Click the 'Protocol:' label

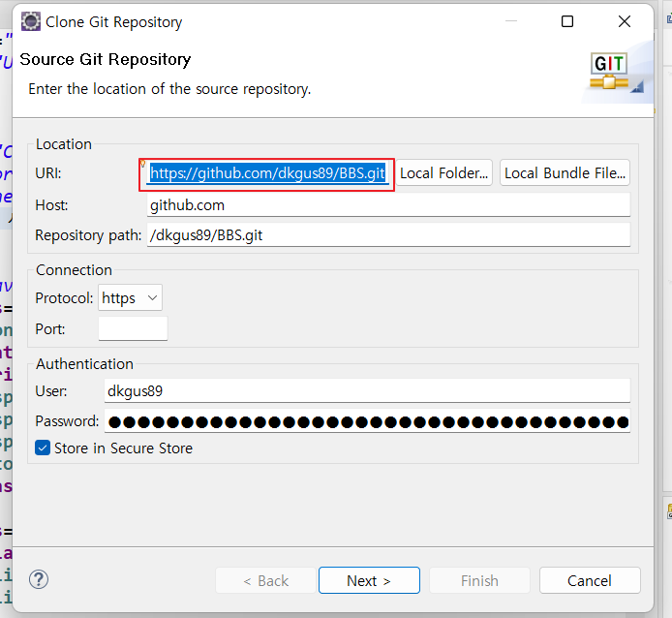64,297
